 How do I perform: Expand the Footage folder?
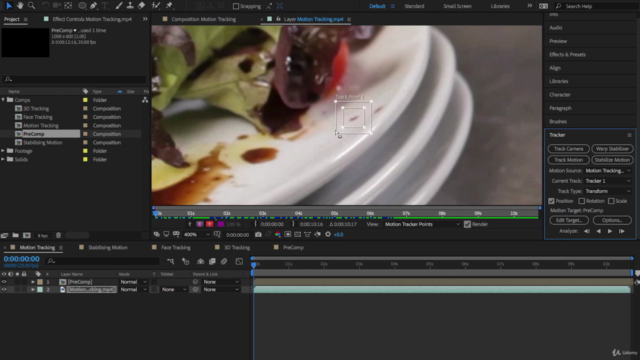click(x=3, y=151)
